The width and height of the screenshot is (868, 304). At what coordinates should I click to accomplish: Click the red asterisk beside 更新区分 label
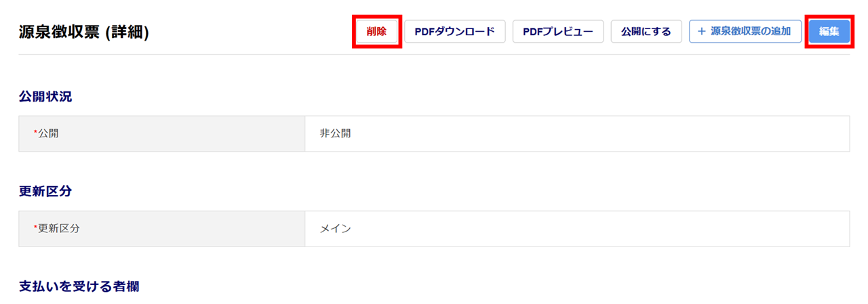click(35, 228)
